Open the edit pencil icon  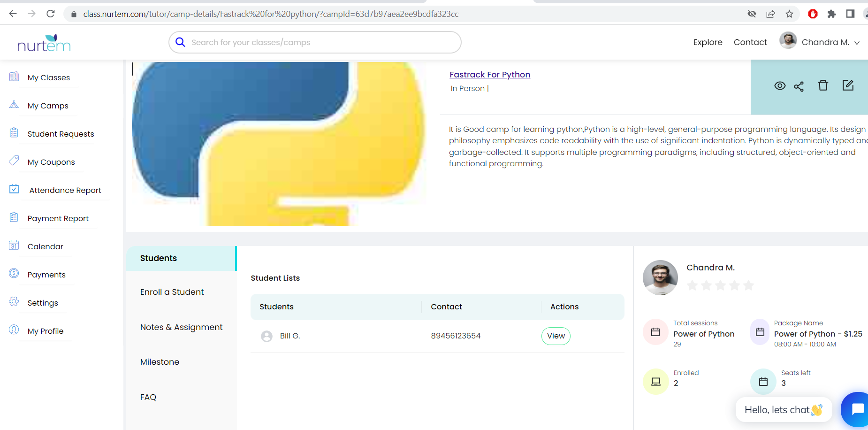pos(847,85)
